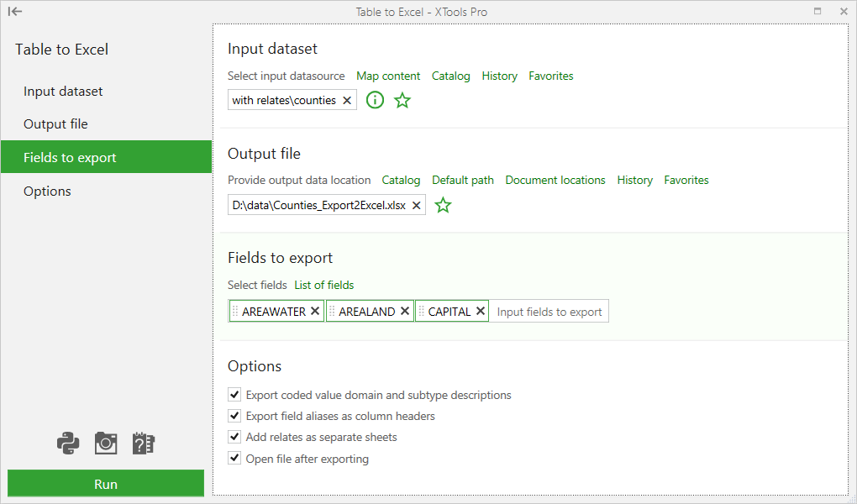Star the output file path as favorite
The image size is (857, 504).
pos(443,204)
